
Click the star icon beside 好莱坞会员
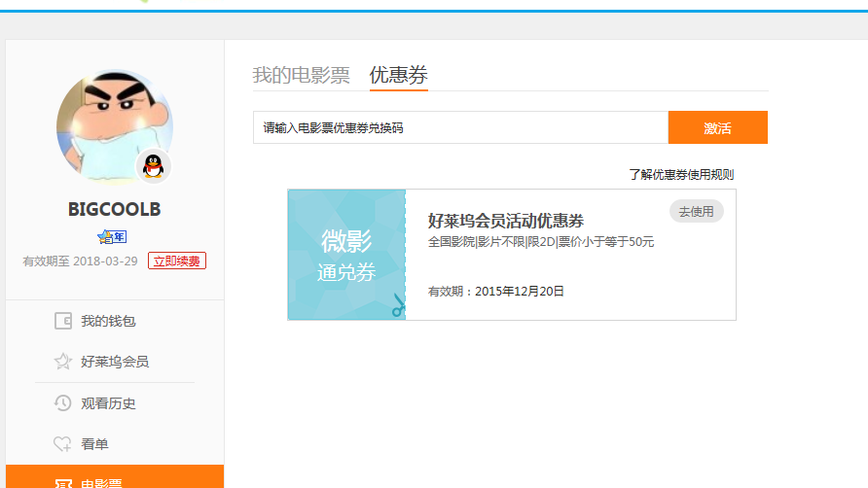coord(63,362)
